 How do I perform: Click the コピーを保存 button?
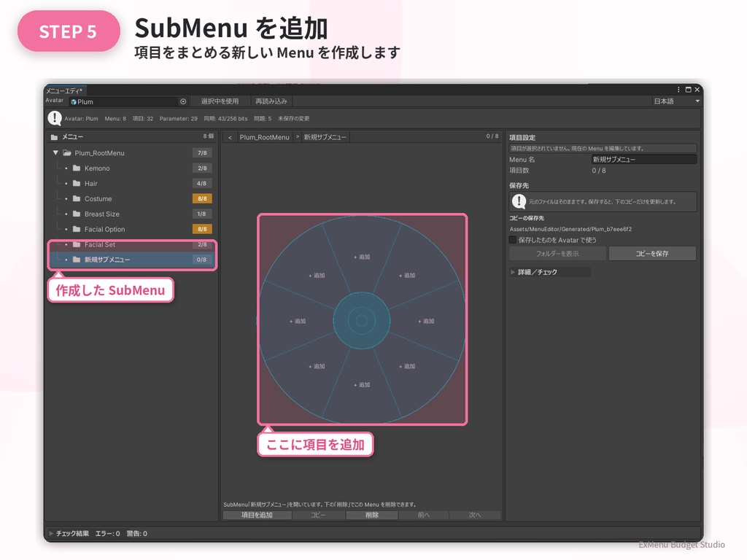pyautogui.click(x=652, y=253)
